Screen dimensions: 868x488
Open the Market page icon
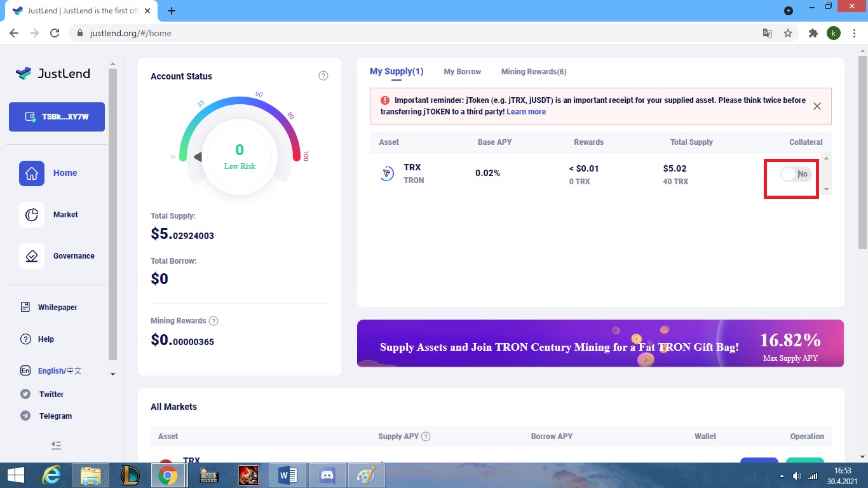coord(32,215)
